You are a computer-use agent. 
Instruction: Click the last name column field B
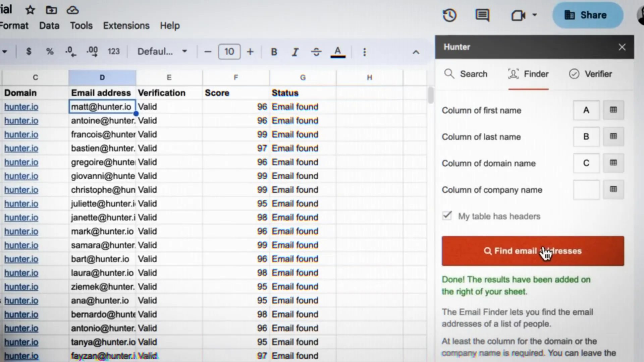point(586,137)
